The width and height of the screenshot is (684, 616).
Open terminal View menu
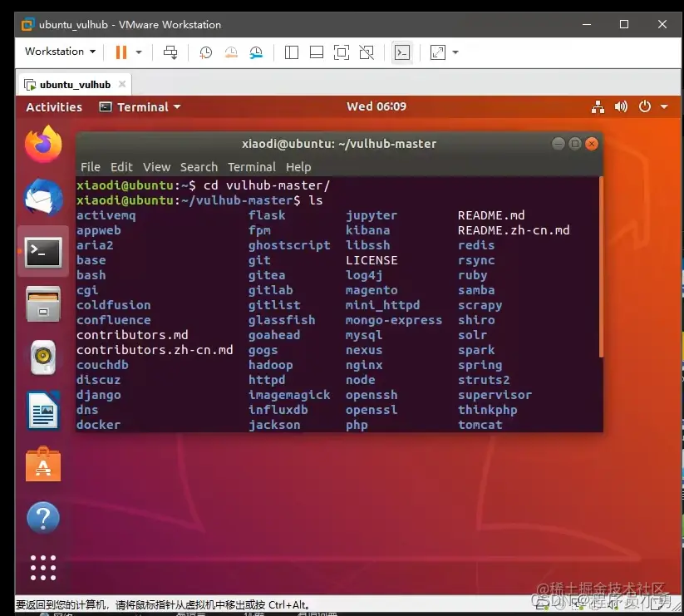click(x=156, y=167)
